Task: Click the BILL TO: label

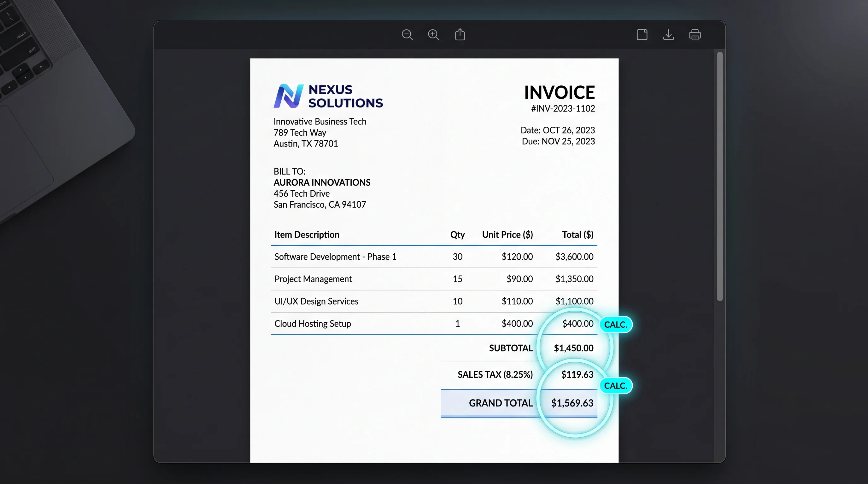Action: [290, 172]
